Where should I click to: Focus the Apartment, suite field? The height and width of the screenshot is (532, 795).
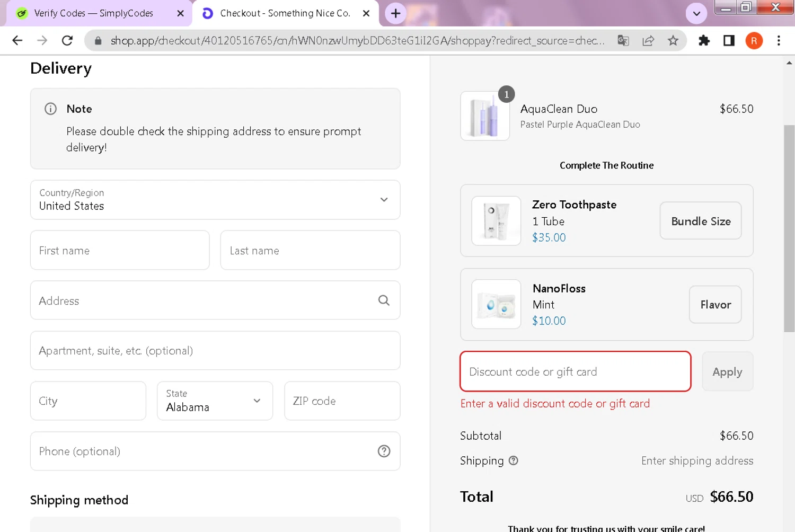click(x=215, y=350)
